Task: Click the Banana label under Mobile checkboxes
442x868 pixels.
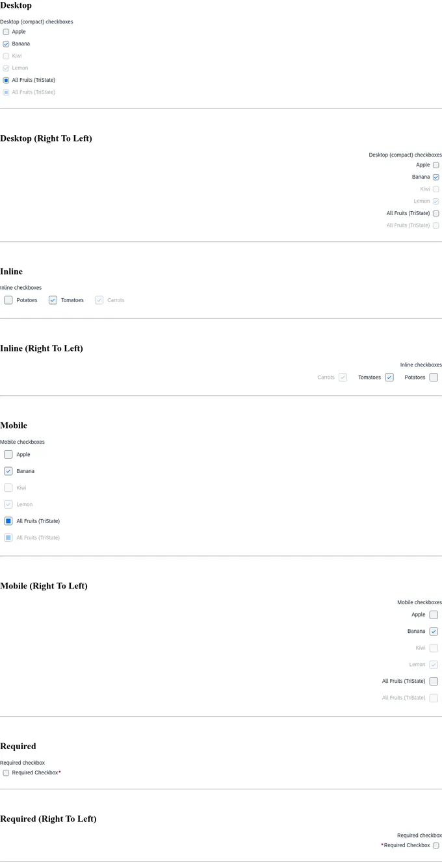Action: tap(25, 471)
